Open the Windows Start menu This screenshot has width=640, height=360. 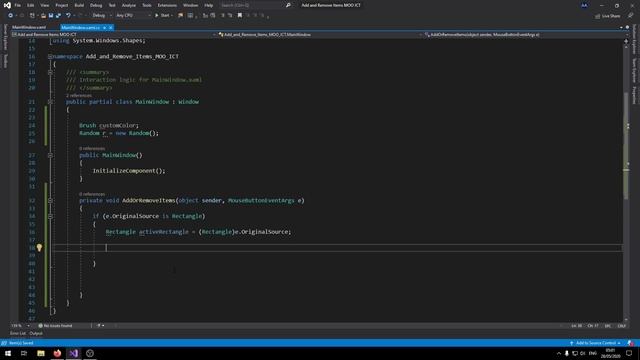(x=8, y=353)
